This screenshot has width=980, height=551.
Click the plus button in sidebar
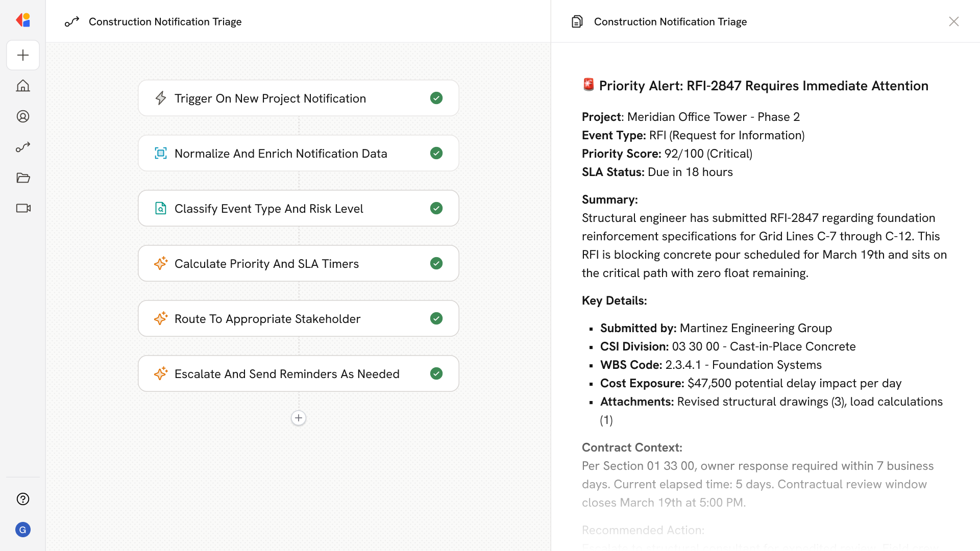coord(23,55)
